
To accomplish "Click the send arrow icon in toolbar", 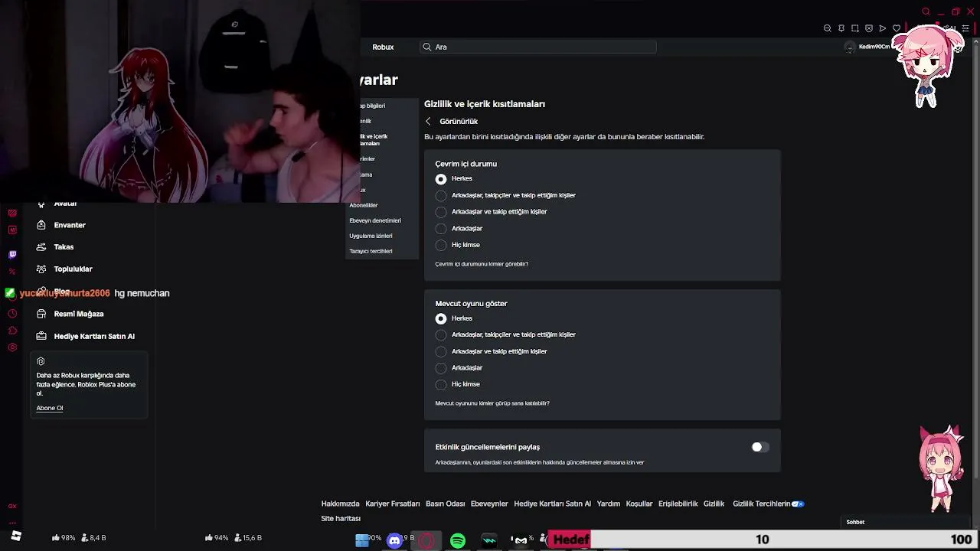I will [883, 28].
